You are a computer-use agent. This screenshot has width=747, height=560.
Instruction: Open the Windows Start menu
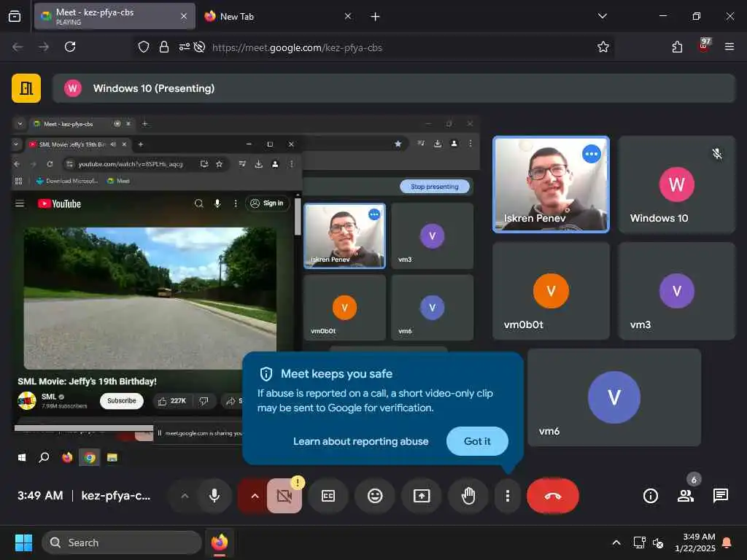[23, 542]
